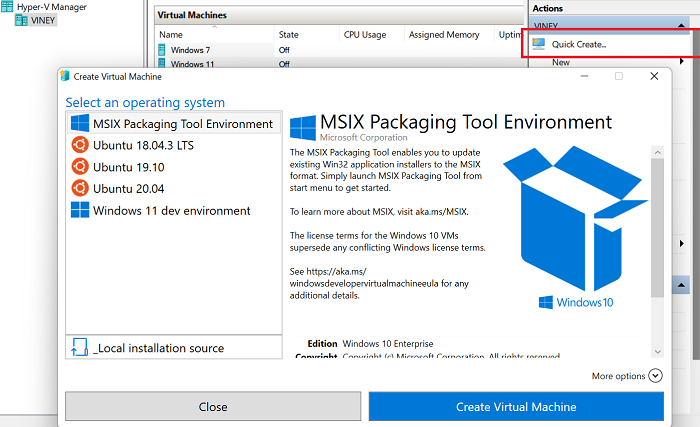Screen dimensions: 700x427
Task: Click submenu arrow in lower Actions pane
Action: [681, 243]
